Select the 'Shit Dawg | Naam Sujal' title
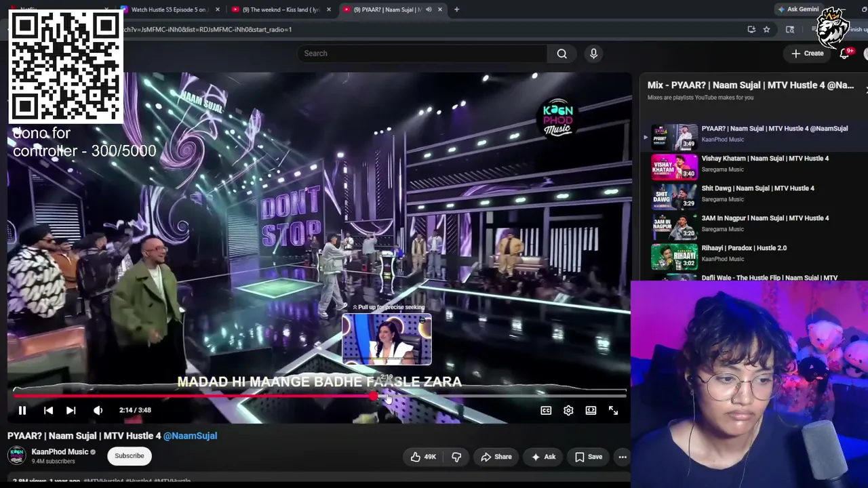Screen dimensions: 868x488 757,188
